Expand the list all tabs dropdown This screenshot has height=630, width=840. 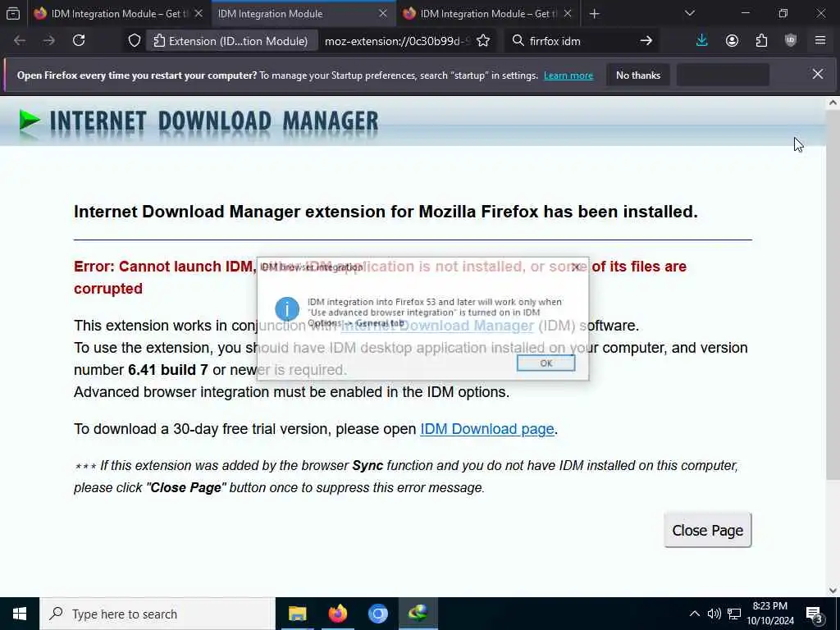coord(689,13)
